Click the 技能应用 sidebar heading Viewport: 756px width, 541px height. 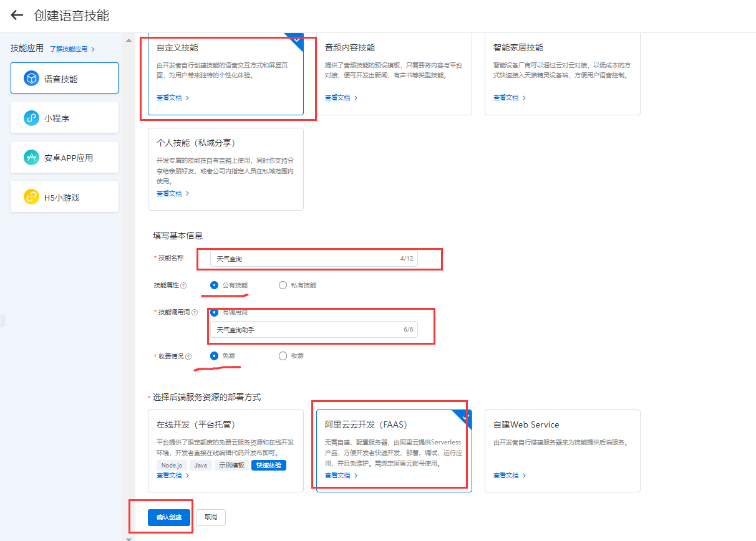(x=27, y=48)
